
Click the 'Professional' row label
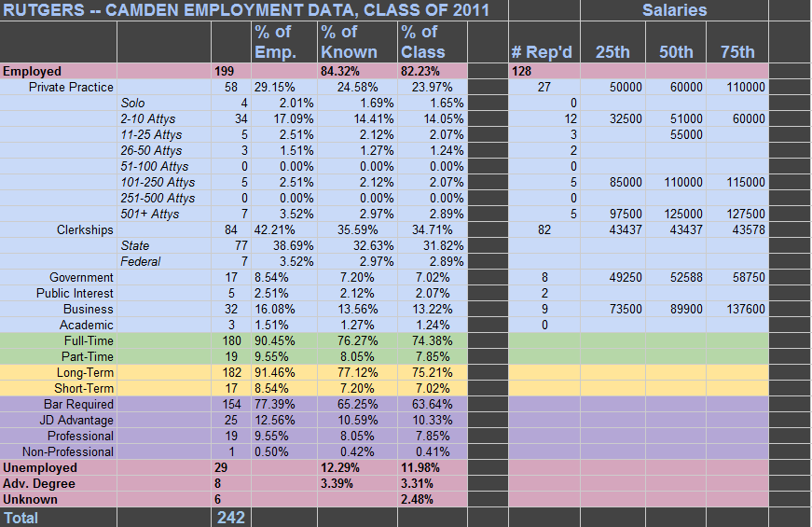[80, 437]
